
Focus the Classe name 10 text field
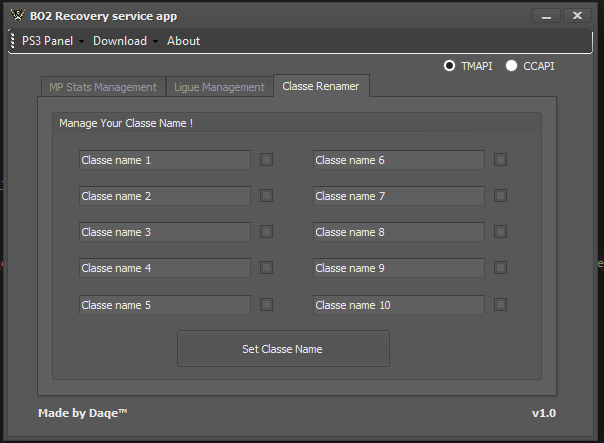click(x=399, y=305)
